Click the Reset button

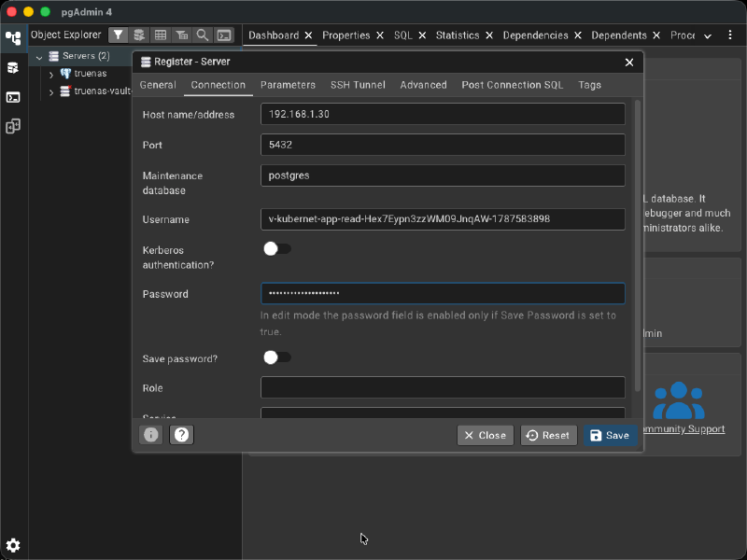[549, 435]
